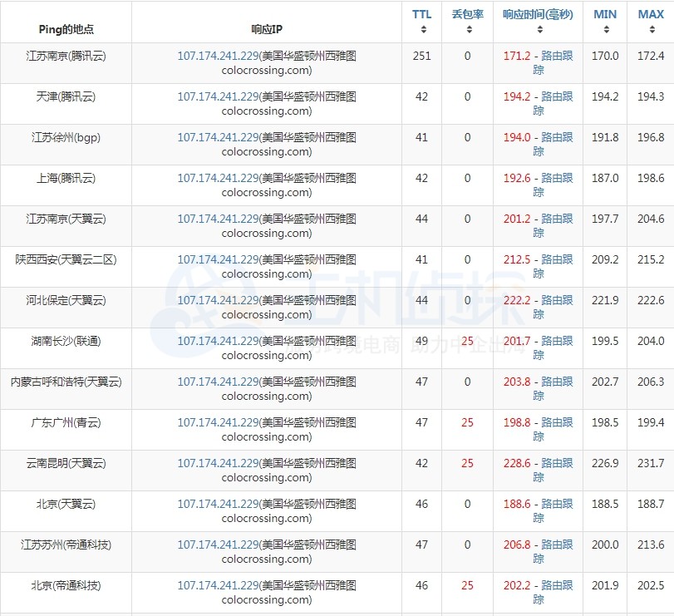Open 路由跟踪 in the 天津(腾讯云) row
The height and width of the screenshot is (616, 674).
click(x=556, y=96)
